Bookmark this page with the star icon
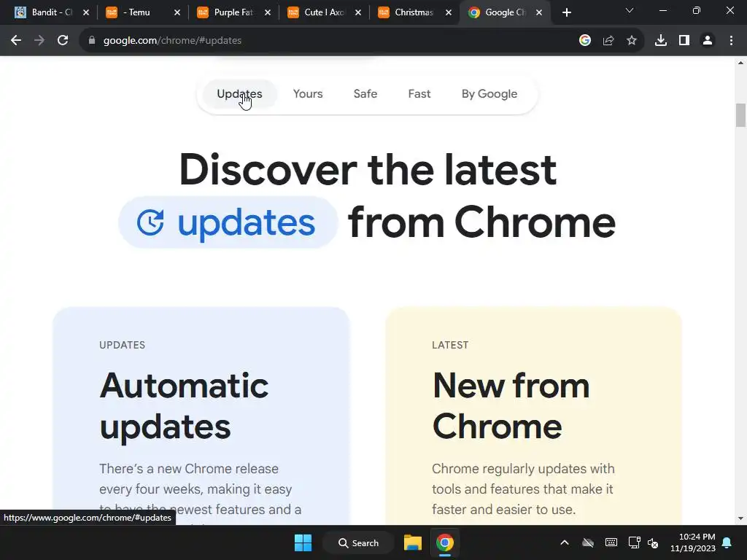The image size is (747, 560). 632,41
